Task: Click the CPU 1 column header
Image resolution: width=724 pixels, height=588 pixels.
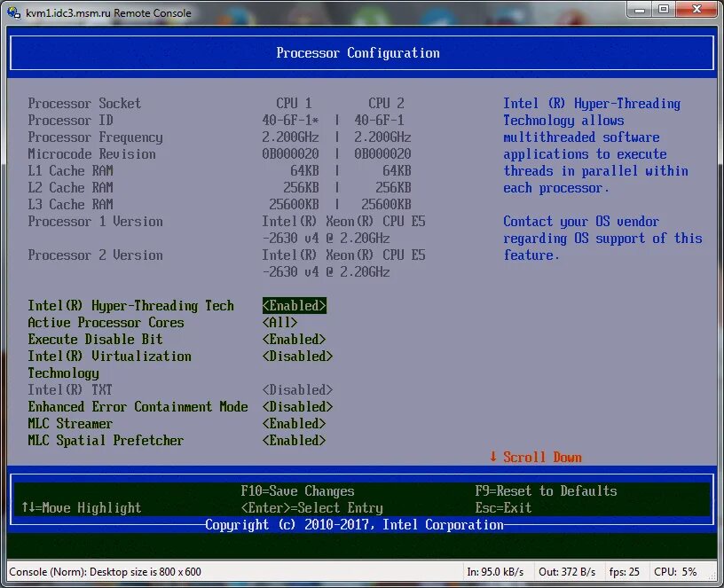Action: [x=294, y=104]
